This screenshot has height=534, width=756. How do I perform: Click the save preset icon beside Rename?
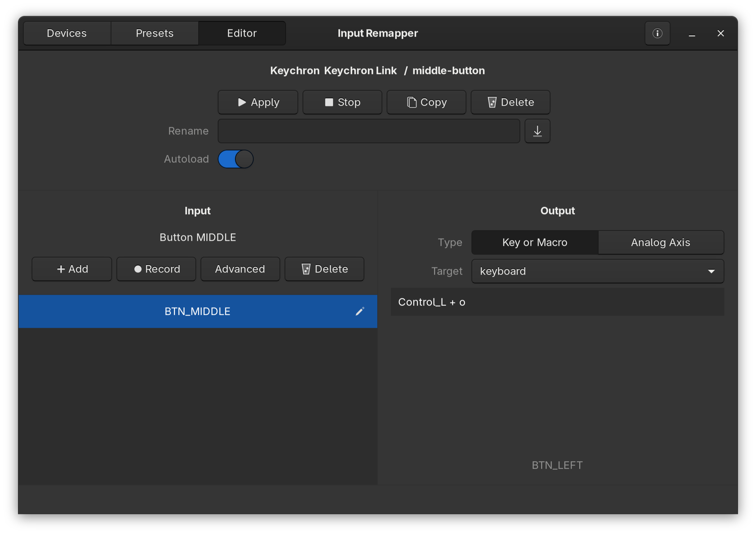[x=537, y=131]
